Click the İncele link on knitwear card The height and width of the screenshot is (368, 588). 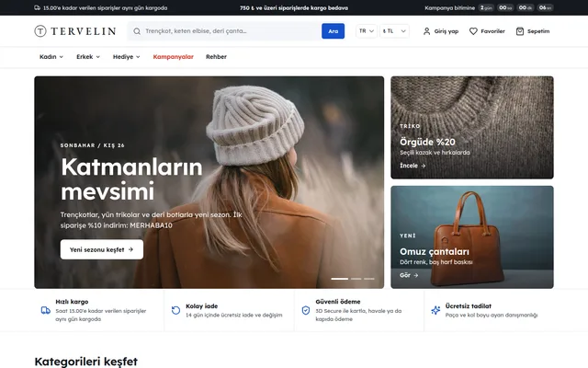tap(413, 166)
